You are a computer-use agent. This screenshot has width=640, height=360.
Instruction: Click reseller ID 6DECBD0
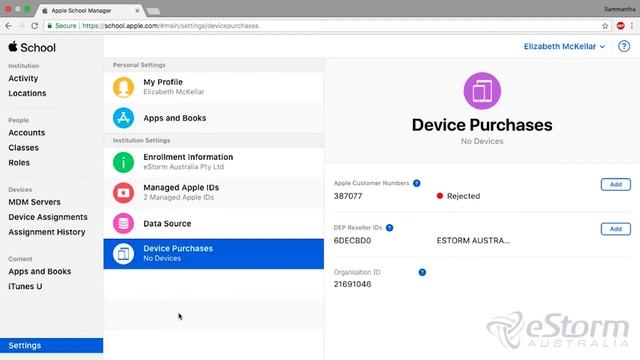pyautogui.click(x=352, y=240)
